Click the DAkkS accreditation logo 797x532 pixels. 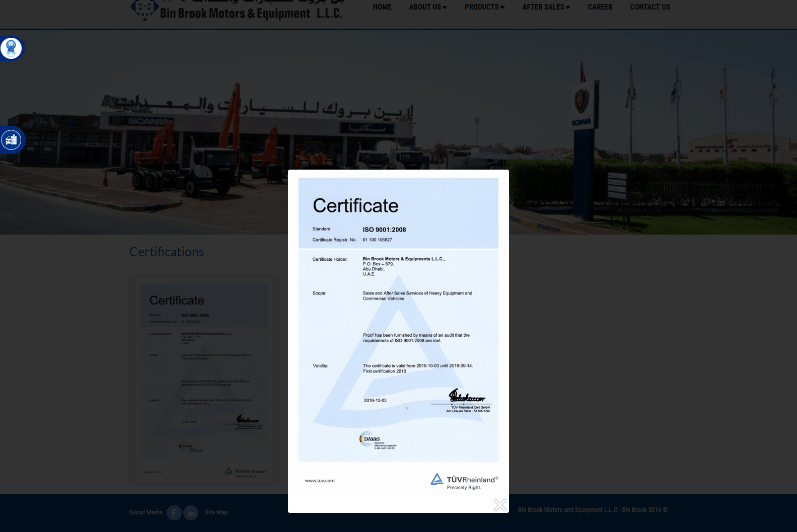point(377,440)
